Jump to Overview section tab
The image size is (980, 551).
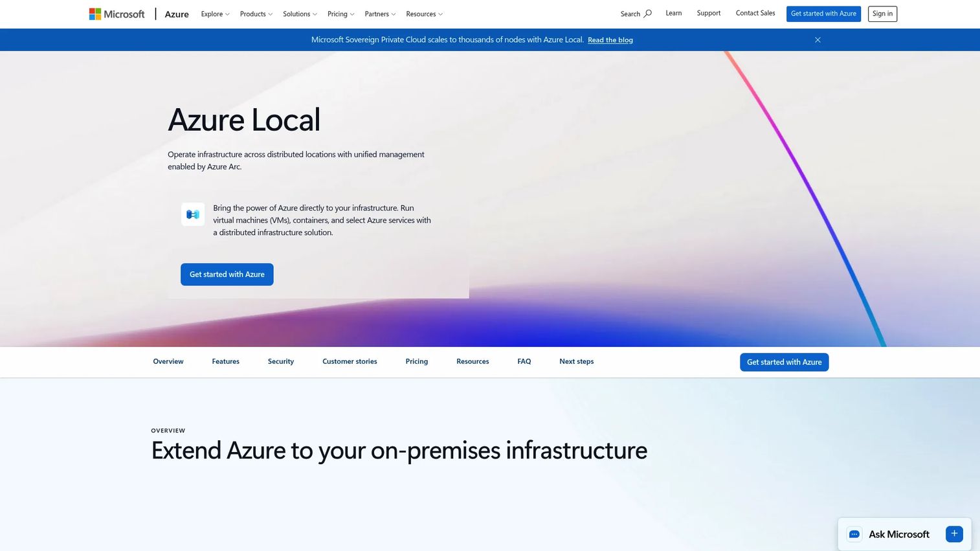tap(168, 361)
